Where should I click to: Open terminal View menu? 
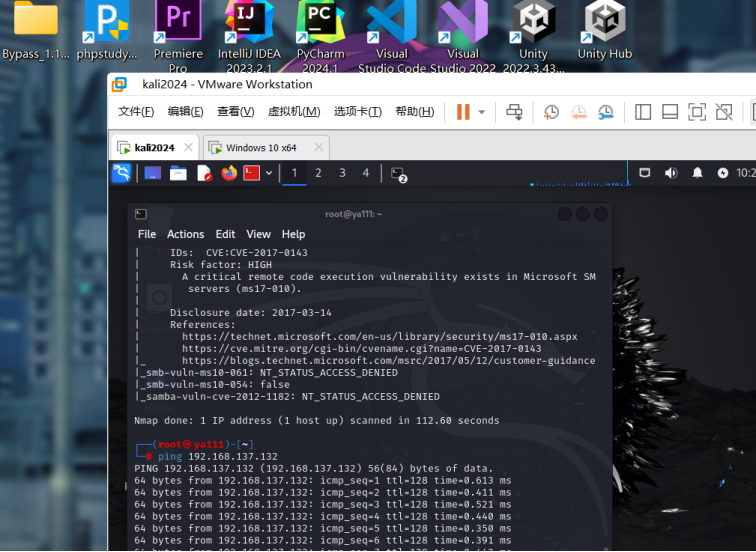pyautogui.click(x=258, y=234)
